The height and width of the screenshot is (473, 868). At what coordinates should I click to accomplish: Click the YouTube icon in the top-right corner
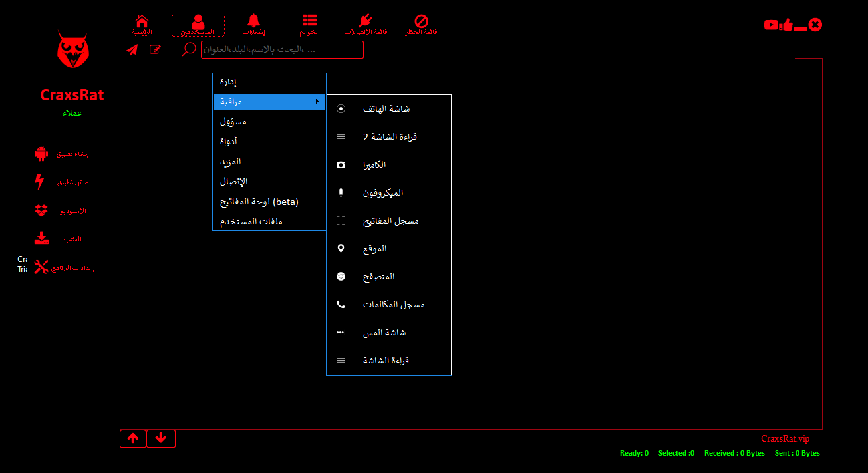tap(771, 25)
